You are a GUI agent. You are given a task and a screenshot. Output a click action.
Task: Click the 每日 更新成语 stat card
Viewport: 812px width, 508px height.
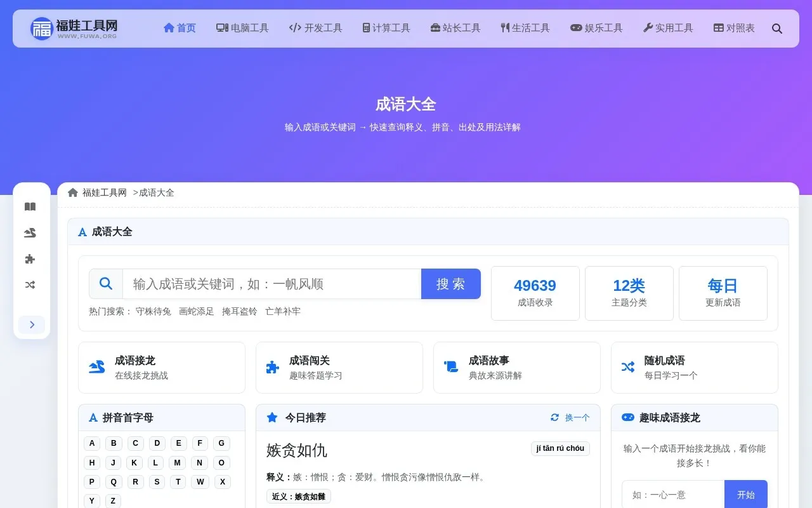(x=723, y=293)
